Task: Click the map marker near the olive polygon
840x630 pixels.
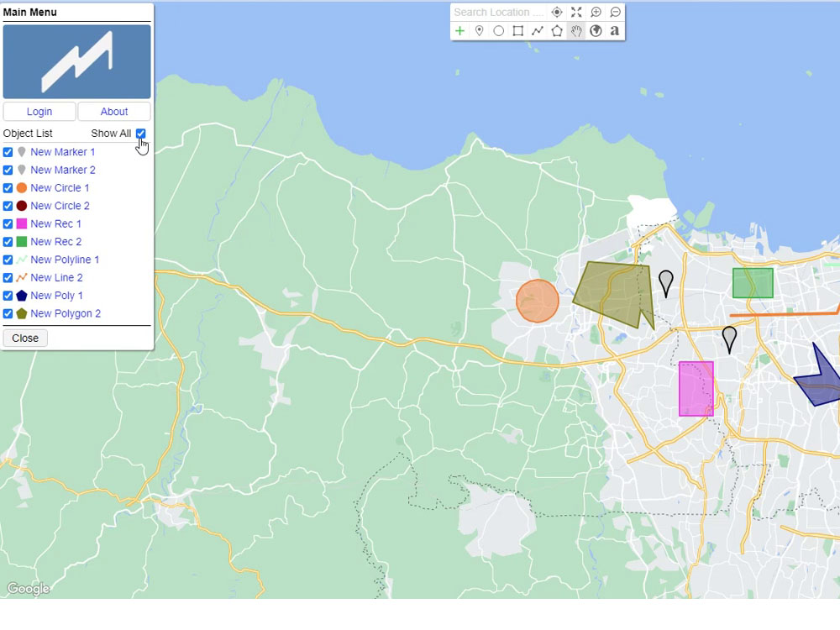Action: coord(666,284)
